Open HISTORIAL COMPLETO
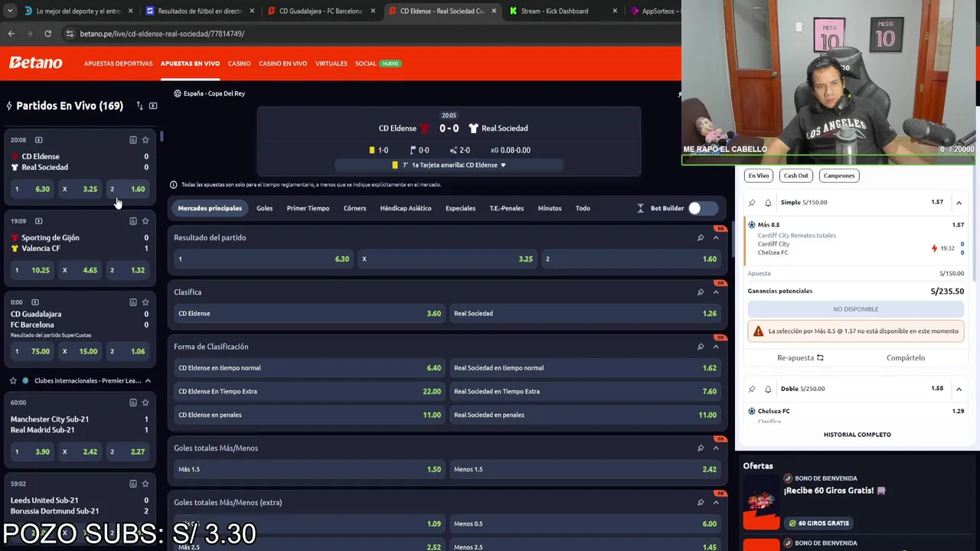Screen dimensions: 980x551 (x=857, y=435)
